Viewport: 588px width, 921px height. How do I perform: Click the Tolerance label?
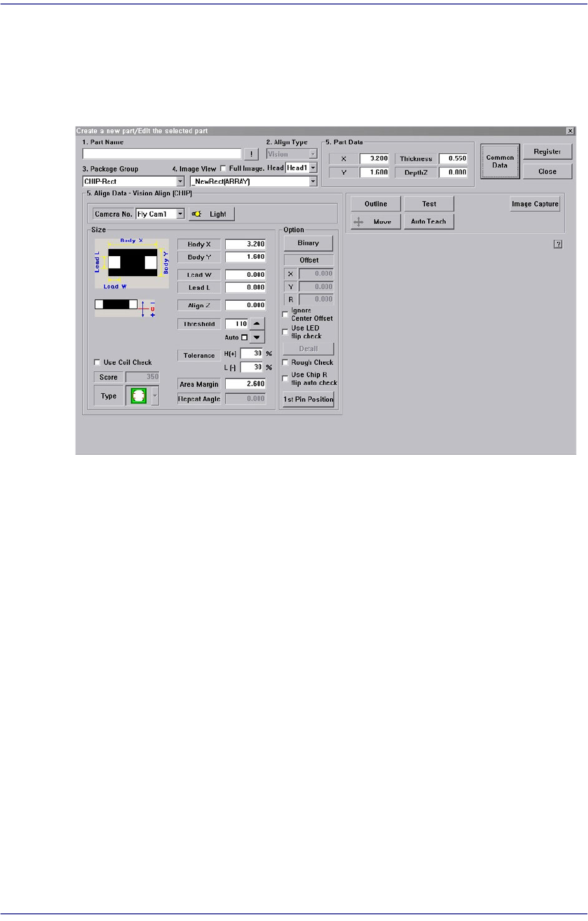[x=199, y=355]
